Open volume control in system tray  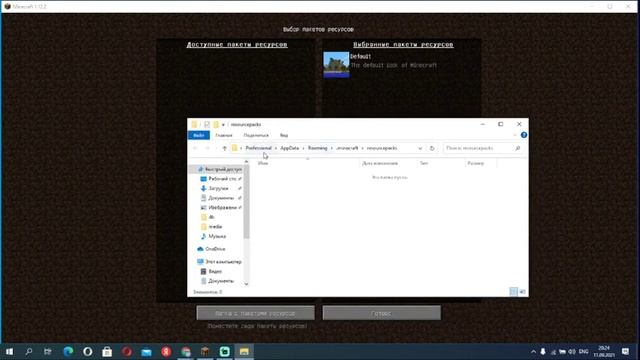tap(572, 351)
